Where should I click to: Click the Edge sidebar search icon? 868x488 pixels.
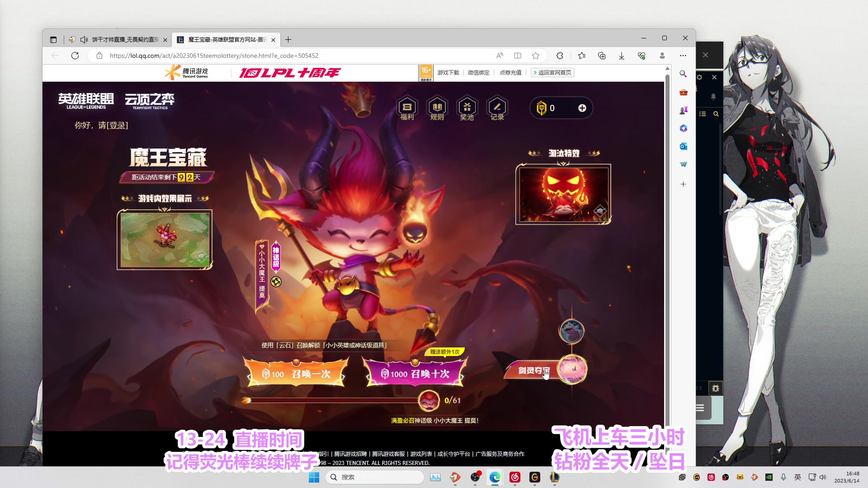tap(683, 74)
